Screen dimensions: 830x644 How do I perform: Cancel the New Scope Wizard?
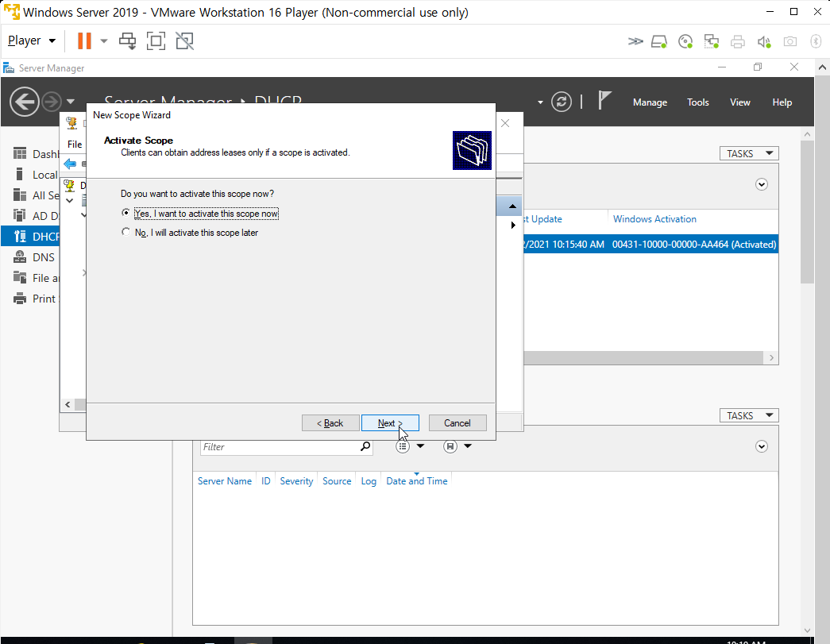point(457,422)
